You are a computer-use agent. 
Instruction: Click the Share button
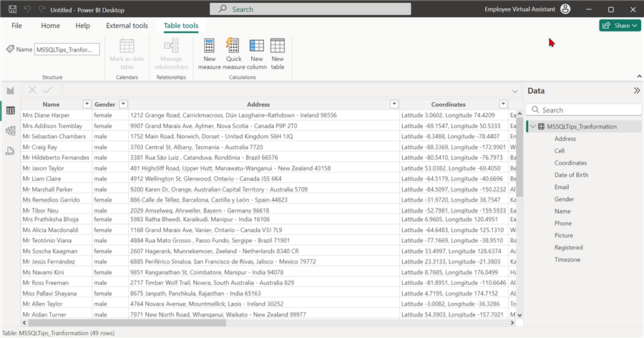(619, 26)
